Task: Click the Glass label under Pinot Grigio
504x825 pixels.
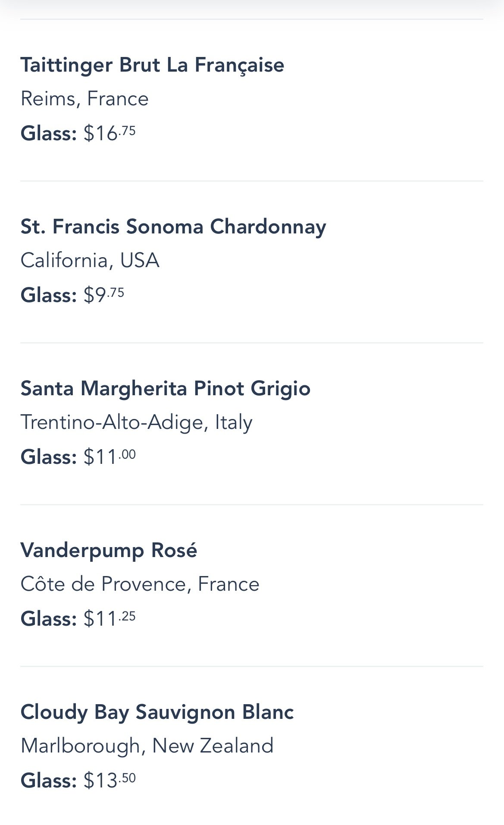Action: [48, 457]
